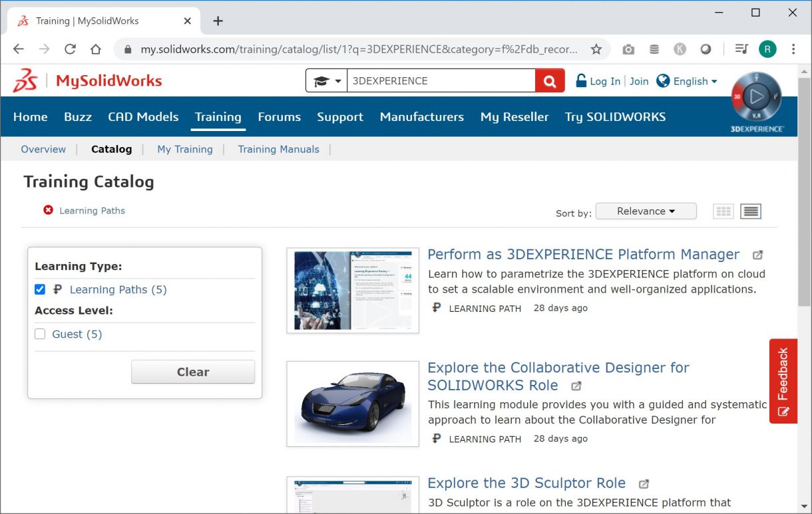Click the padlock Log In icon
This screenshot has height=514, width=812.
click(581, 80)
